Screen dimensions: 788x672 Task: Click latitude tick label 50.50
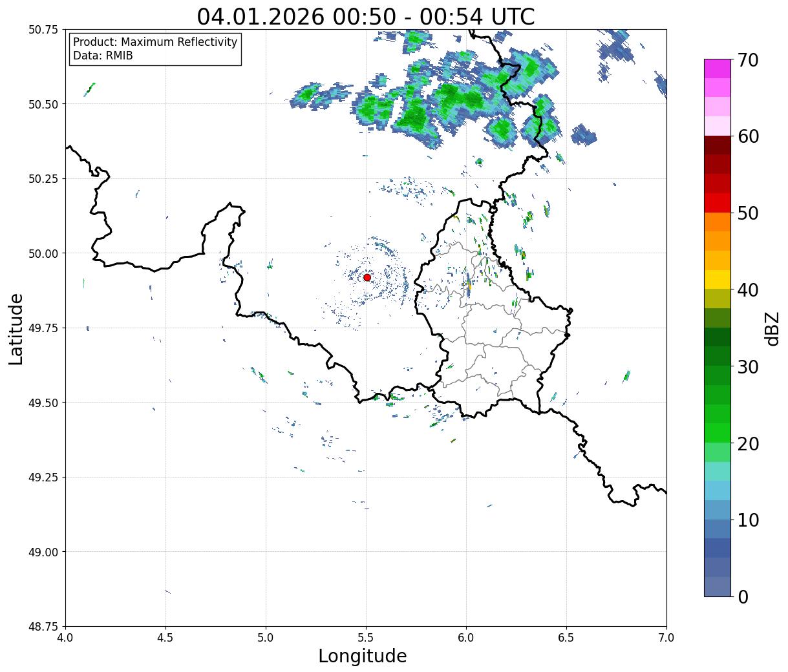point(43,104)
